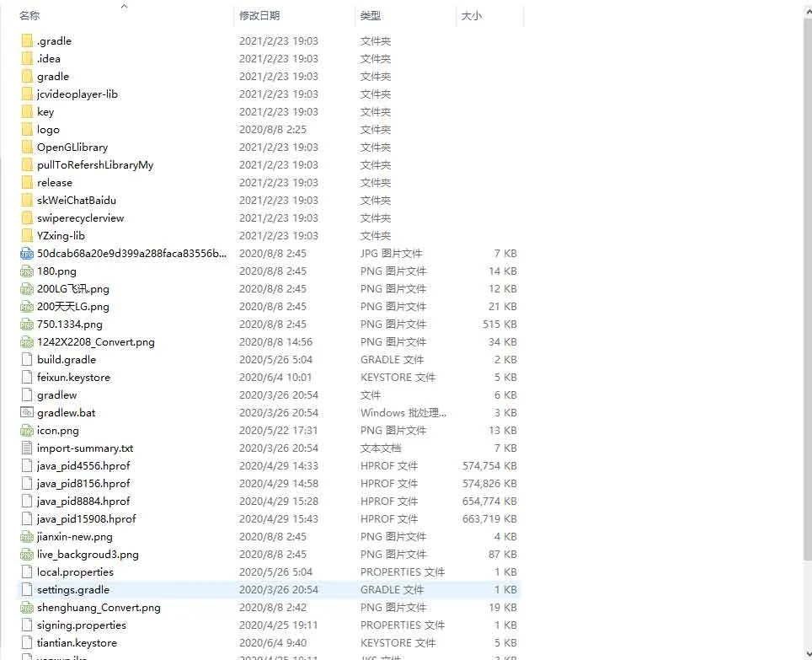Select the 180.png image file icon
The width and height of the screenshot is (812, 660).
(27, 271)
